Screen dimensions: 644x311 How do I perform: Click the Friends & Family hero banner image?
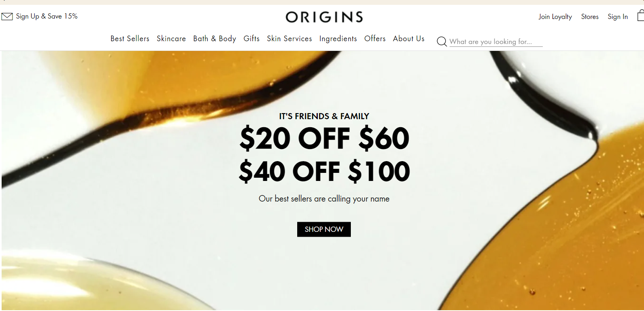(x=323, y=181)
